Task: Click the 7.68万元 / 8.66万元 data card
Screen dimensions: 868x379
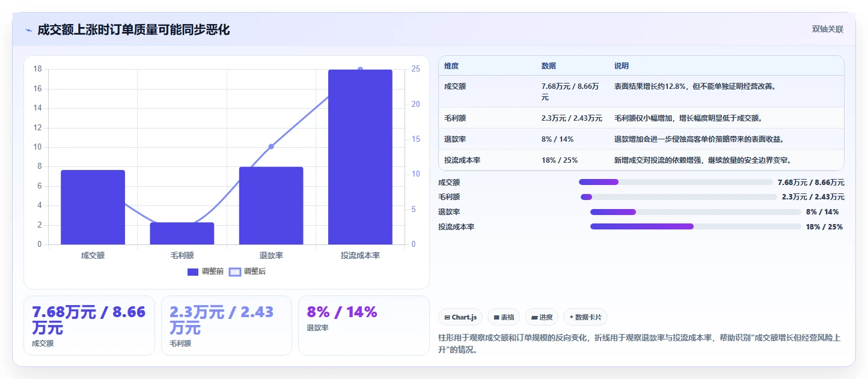Action: tap(89, 326)
